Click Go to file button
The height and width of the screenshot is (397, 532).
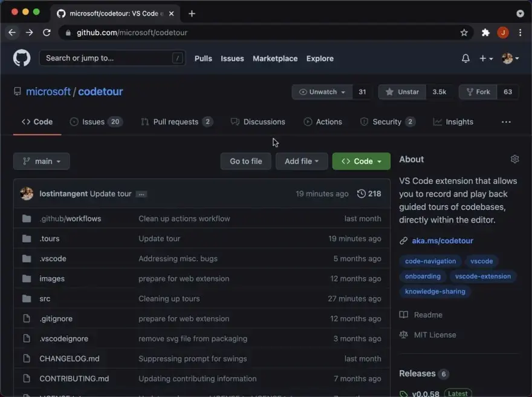[x=246, y=162]
